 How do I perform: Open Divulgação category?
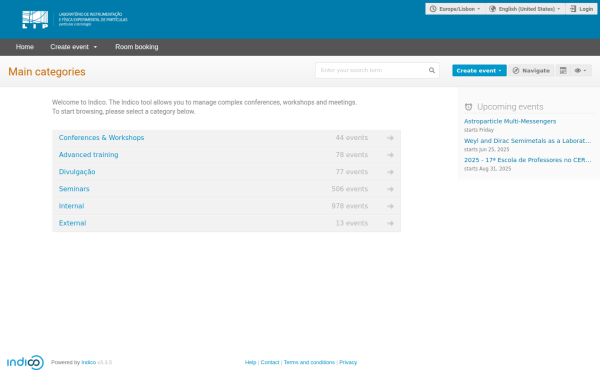tap(77, 172)
